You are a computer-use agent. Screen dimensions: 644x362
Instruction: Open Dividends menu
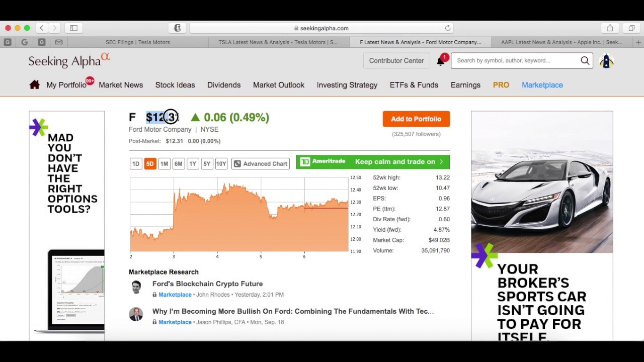(x=224, y=85)
